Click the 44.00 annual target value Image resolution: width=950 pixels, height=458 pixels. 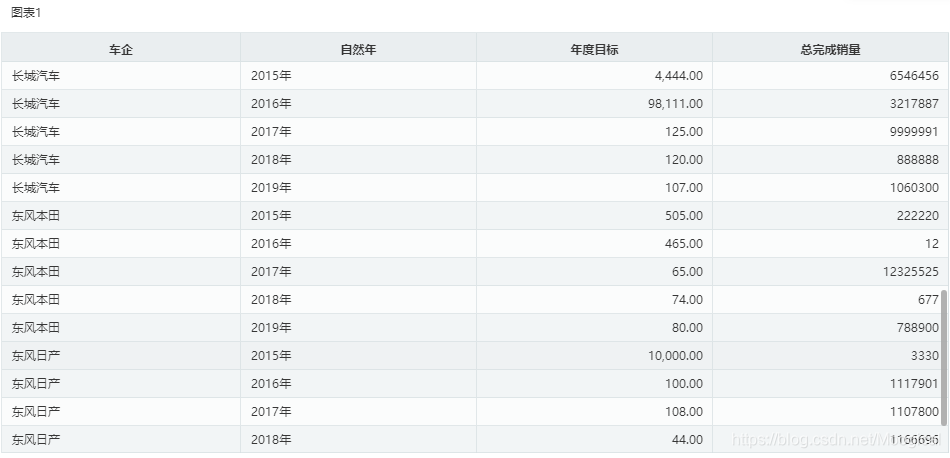pyautogui.click(x=690, y=439)
